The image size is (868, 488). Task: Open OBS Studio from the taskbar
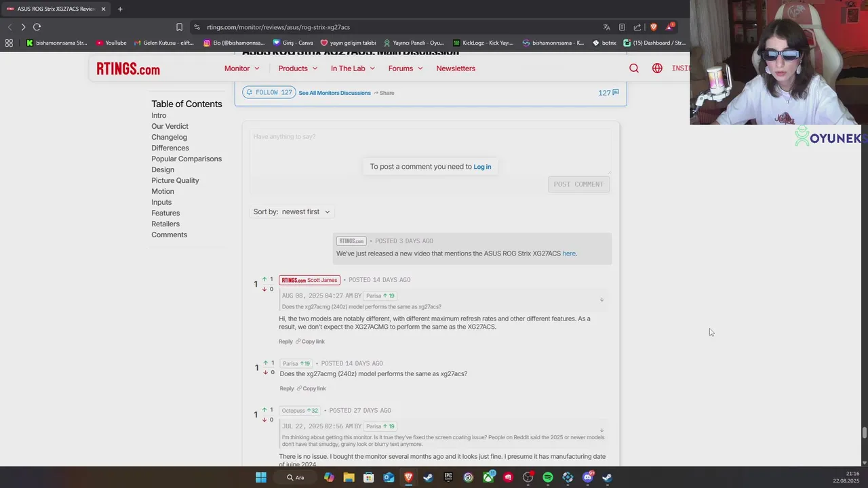(x=528, y=477)
